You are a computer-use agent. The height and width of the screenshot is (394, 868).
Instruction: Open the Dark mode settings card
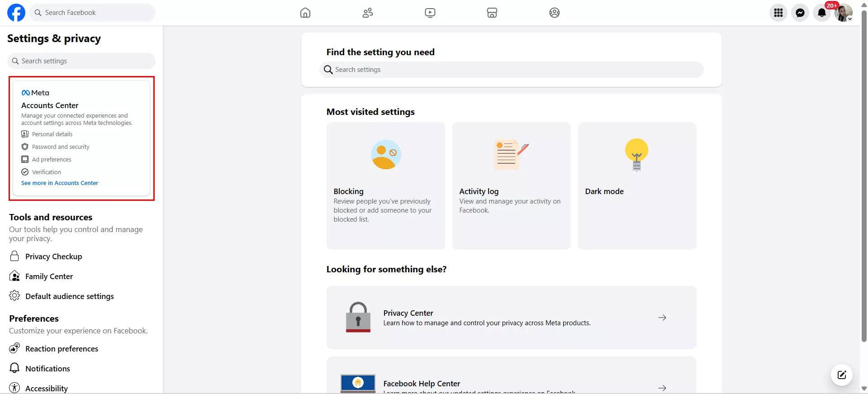point(637,185)
